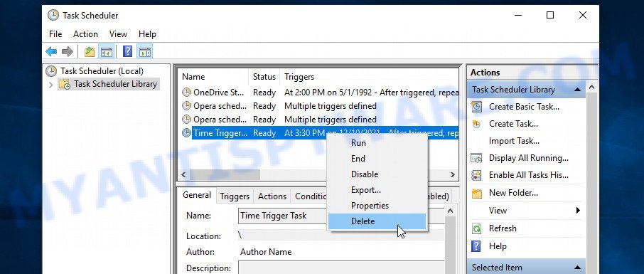This screenshot has width=644, height=274.
Task: Click the Display All Running tasks icon
Action: pos(476,158)
